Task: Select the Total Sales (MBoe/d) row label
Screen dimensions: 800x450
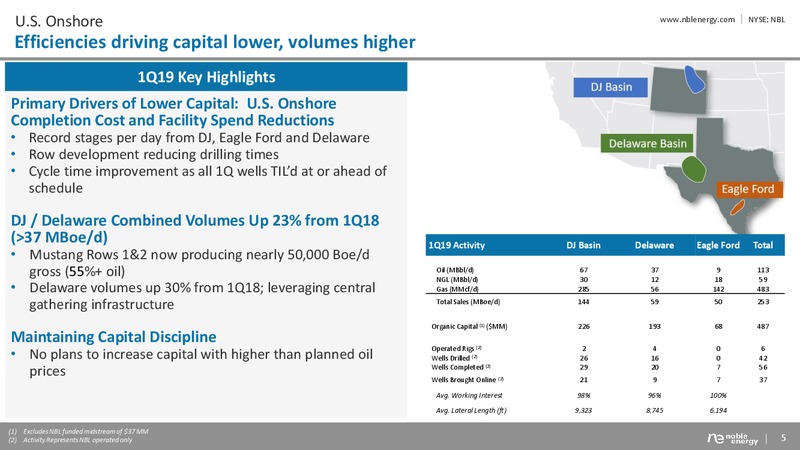Action: [468, 302]
